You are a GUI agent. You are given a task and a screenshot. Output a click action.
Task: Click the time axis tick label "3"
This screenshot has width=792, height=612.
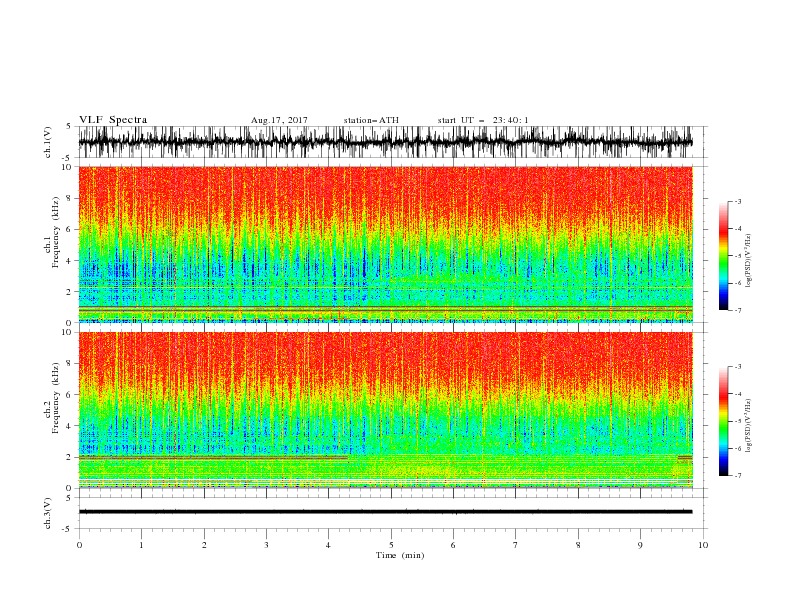266,545
